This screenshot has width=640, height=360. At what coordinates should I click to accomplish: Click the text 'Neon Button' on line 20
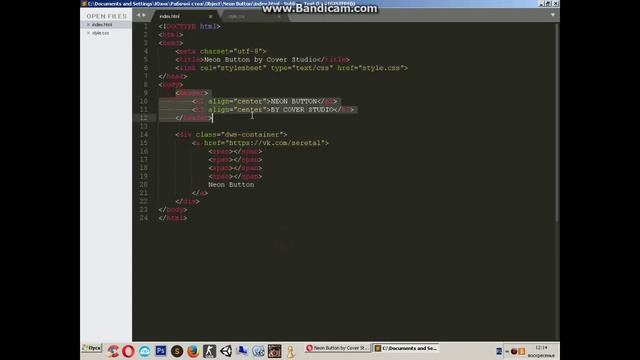[231, 184]
